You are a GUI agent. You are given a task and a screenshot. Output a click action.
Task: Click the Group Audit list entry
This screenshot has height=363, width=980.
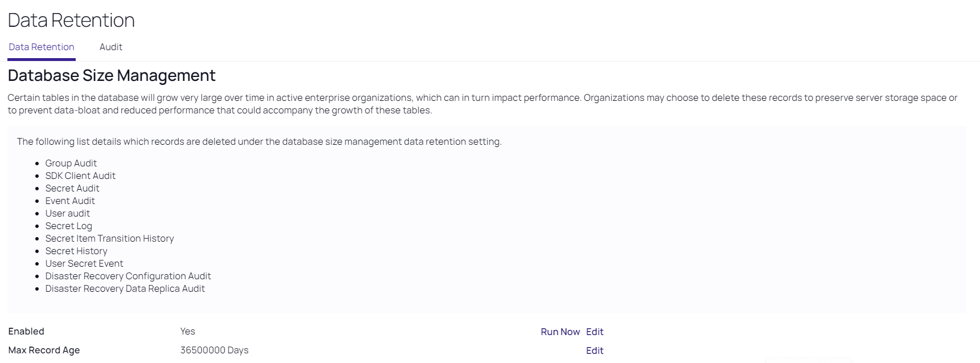(71, 164)
